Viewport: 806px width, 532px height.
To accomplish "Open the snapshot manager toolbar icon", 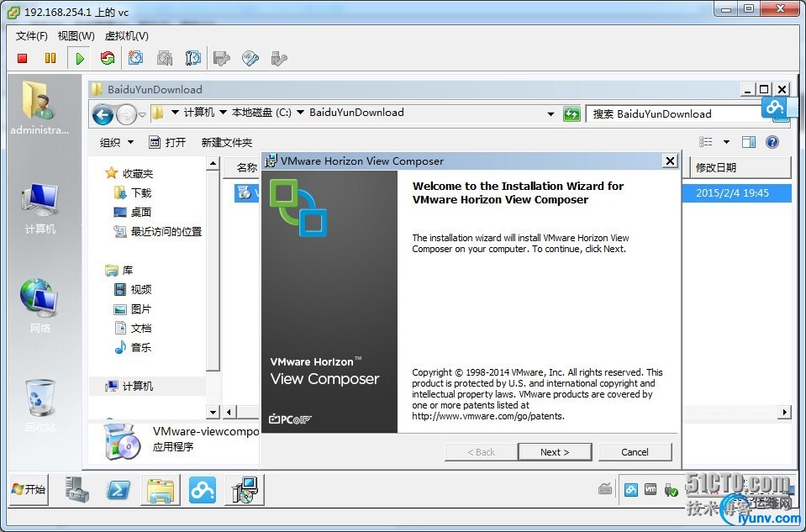I will click(192, 58).
